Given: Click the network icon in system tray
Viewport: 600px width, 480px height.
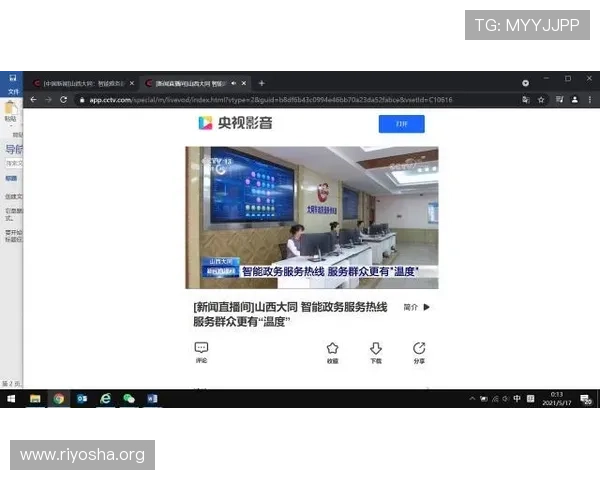Looking at the screenshot, I should (495, 399).
